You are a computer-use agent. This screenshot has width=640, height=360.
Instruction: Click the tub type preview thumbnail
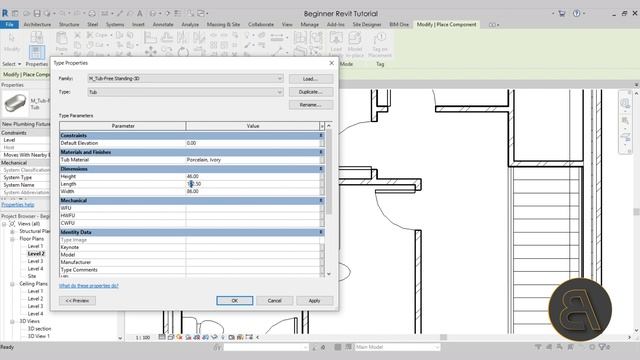point(16,103)
